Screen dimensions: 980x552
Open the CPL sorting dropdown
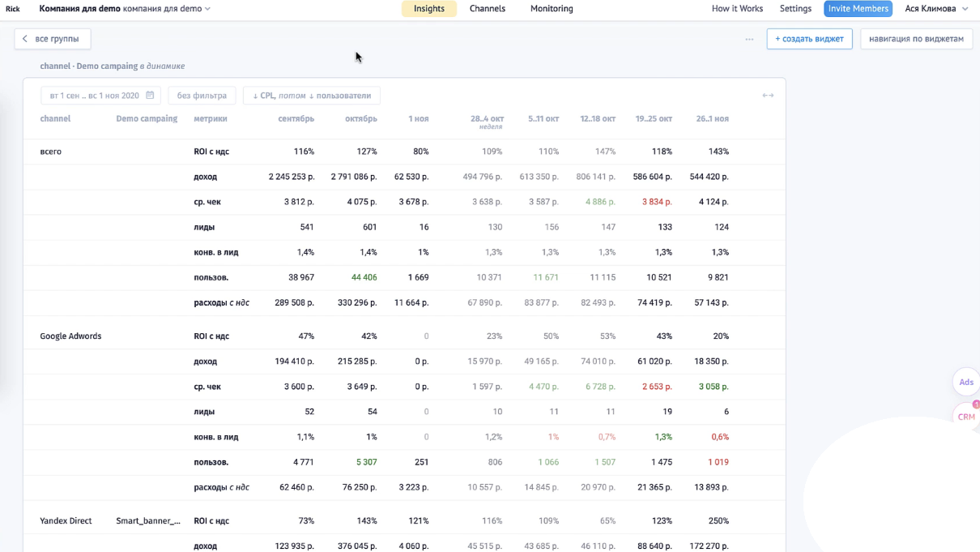312,96
